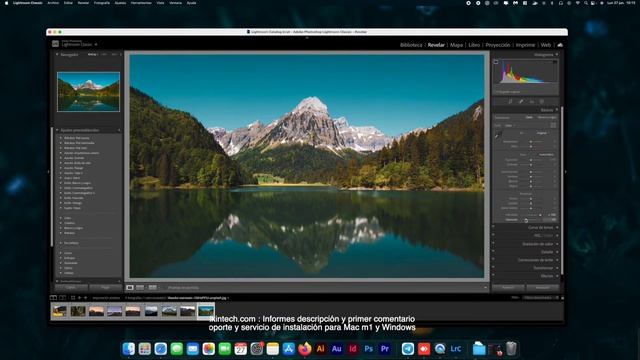Viewport: 640px width, 360px height.
Task: Open the Fotografía menu
Action: point(102,3)
